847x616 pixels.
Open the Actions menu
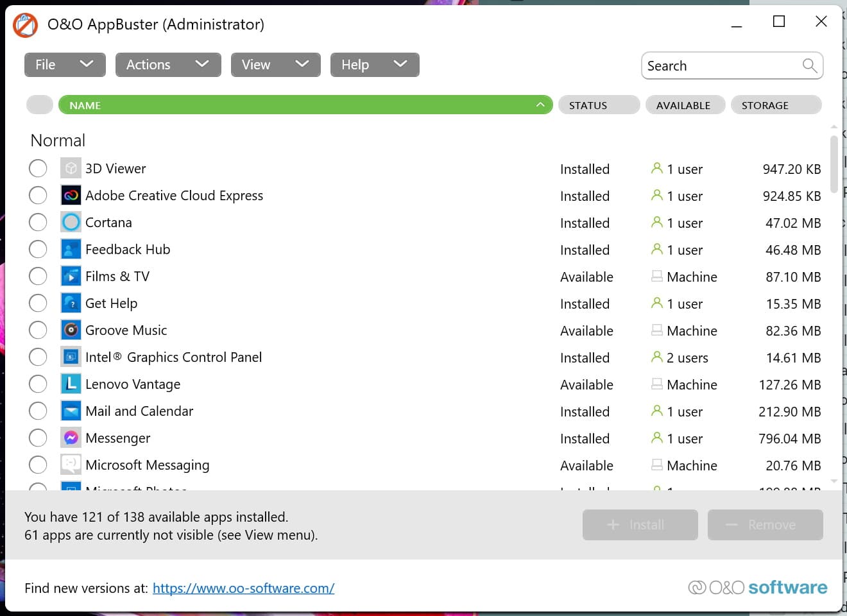pos(168,64)
